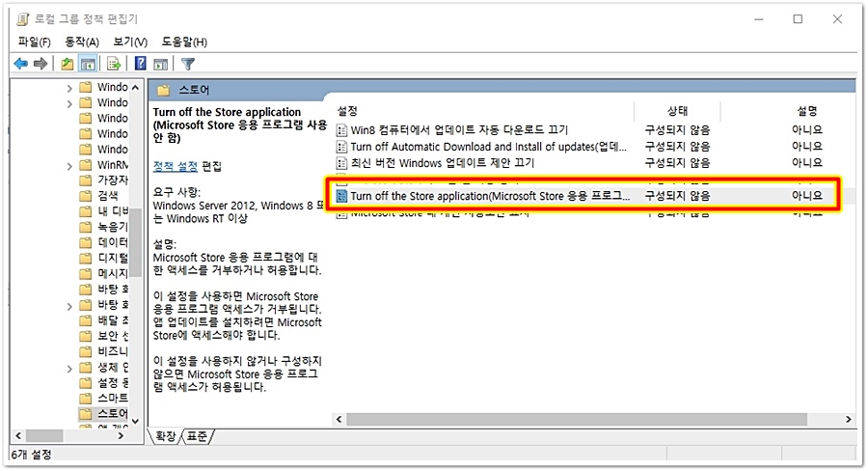The width and height of the screenshot is (868, 471).
Task: Toggle the show/hide action pane icon
Action: [x=160, y=65]
